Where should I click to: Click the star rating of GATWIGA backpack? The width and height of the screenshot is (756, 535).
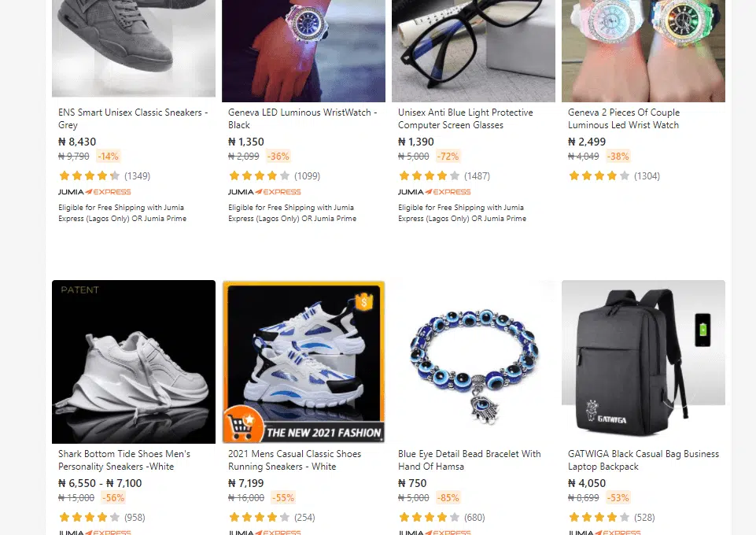(x=599, y=517)
